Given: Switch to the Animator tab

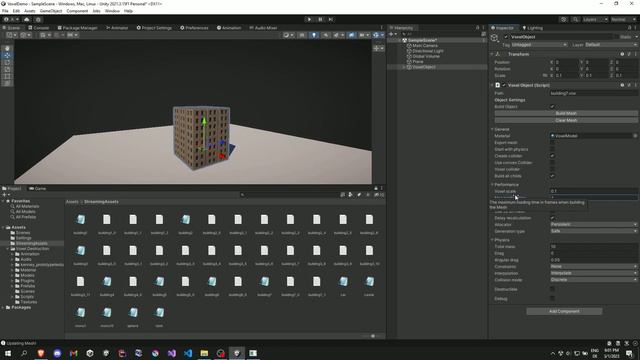Looking at the screenshot, I should 117,28.
